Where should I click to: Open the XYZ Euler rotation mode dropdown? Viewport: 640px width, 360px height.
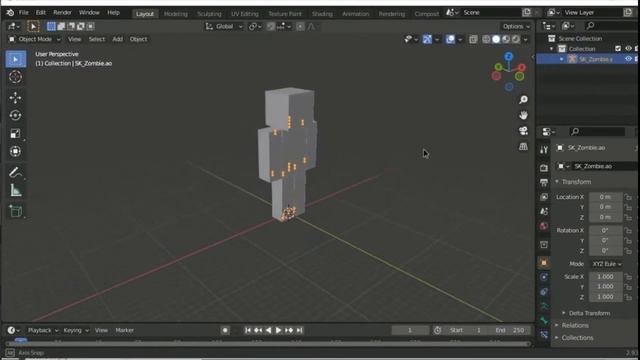click(607, 264)
